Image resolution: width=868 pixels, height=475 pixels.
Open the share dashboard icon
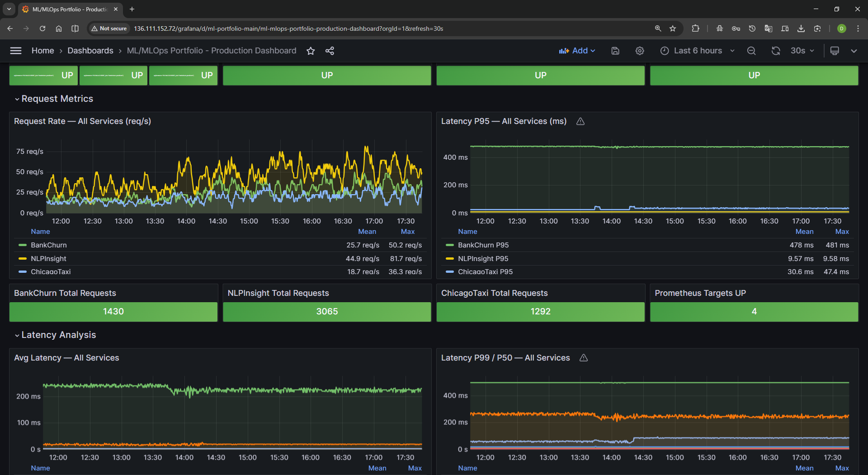[x=330, y=51]
